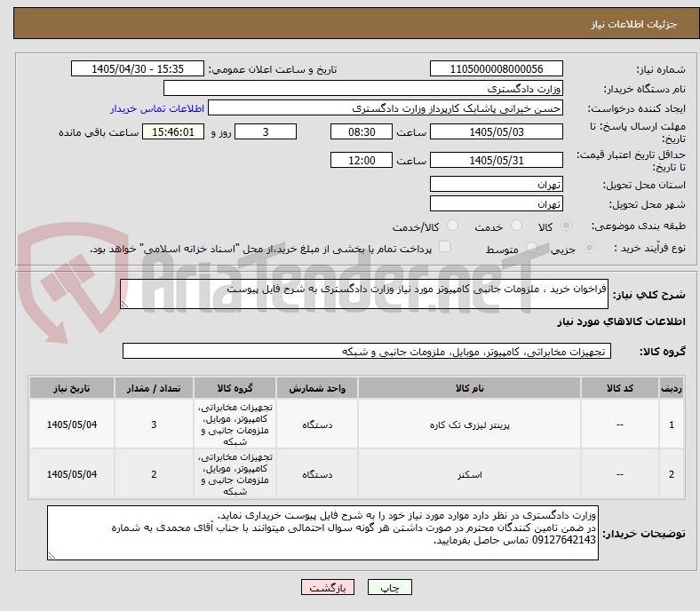Image resolution: width=700 pixels, height=611 pixels.
Task: Click the remaining time field 15:46:01
Action: pos(173,131)
